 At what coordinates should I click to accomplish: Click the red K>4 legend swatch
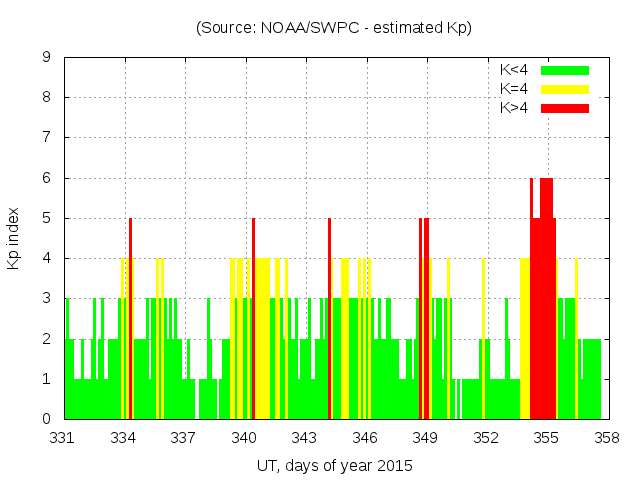click(565, 108)
